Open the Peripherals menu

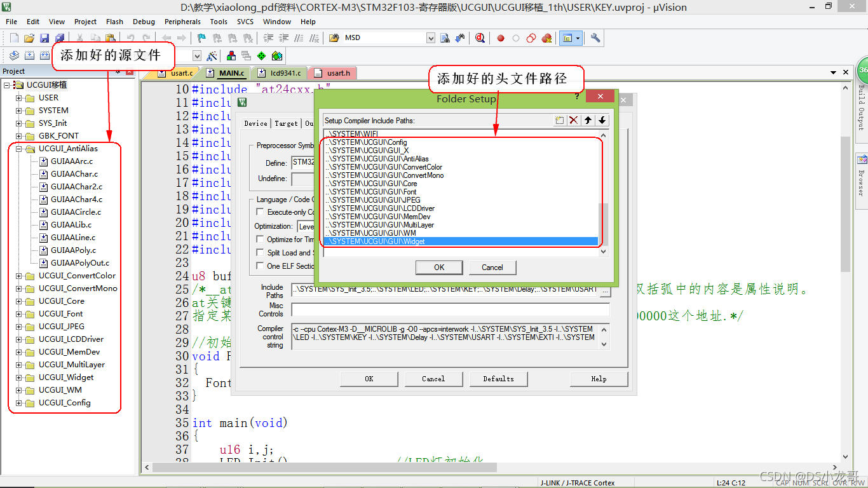point(182,22)
